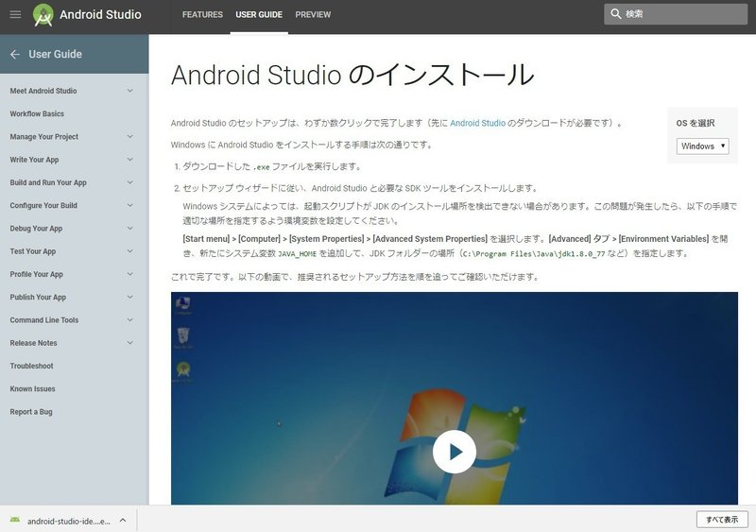Expand the Manage Your Project section
This screenshot has height=532, width=756.
[130, 136]
